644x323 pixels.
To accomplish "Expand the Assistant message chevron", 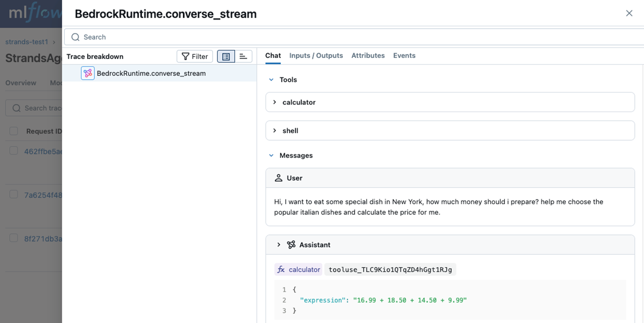I will tap(279, 245).
